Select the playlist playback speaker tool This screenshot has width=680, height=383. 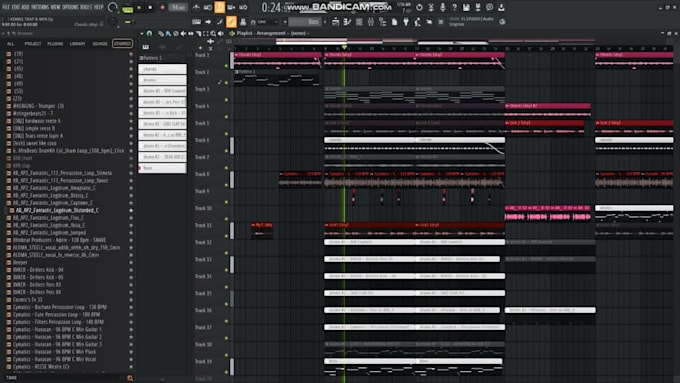point(220,33)
